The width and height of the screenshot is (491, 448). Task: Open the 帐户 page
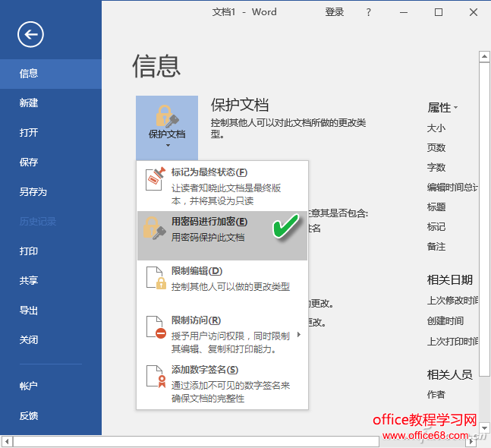click(51, 386)
